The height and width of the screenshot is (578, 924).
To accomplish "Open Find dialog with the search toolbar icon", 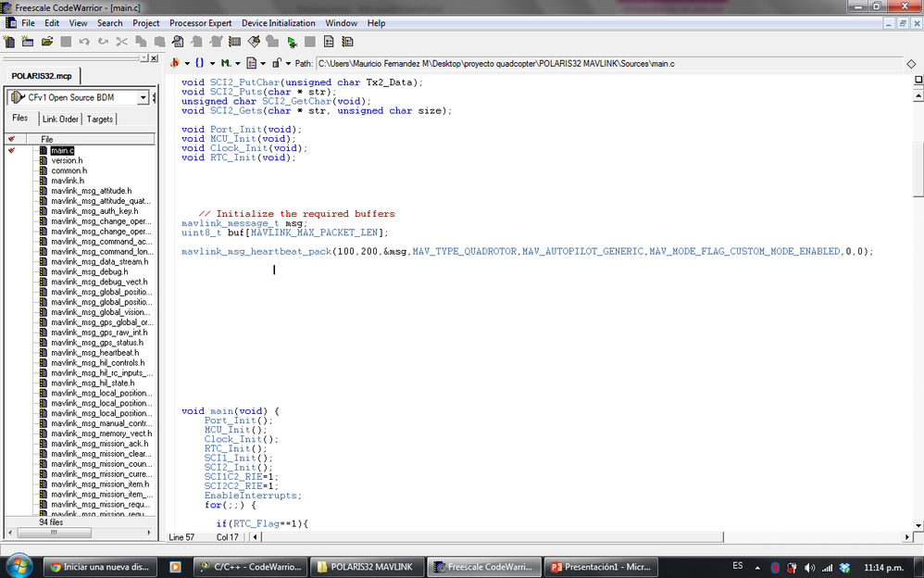I will coord(178,41).
